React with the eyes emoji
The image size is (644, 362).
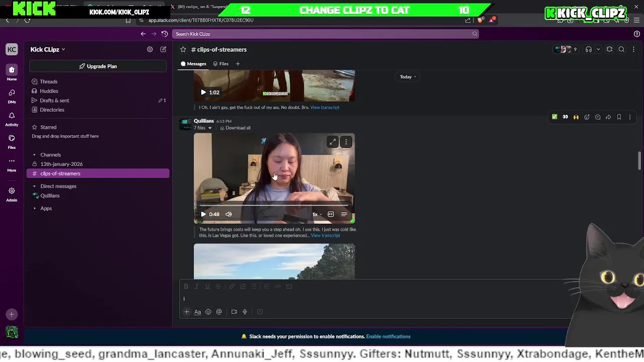(x=565, y=117)
